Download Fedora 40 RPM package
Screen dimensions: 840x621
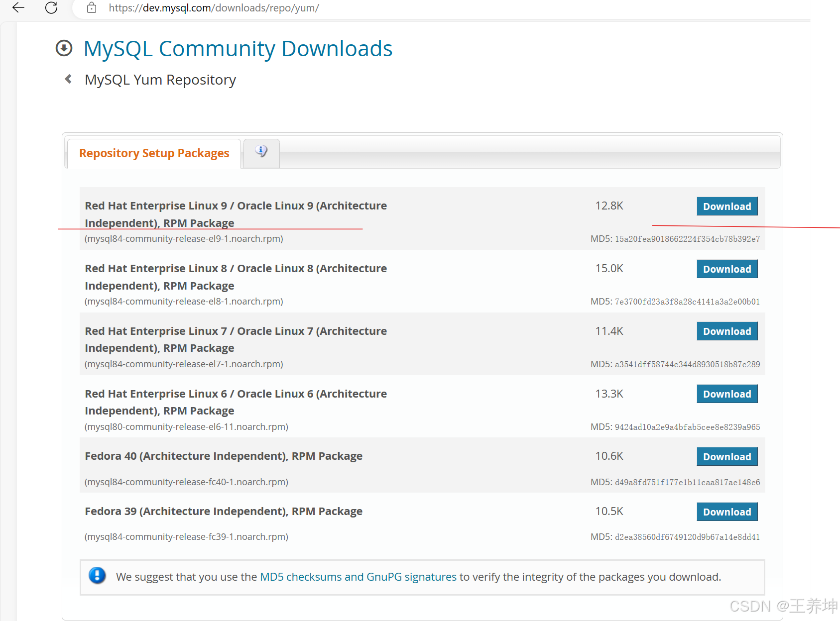click(x=727, y=457)
